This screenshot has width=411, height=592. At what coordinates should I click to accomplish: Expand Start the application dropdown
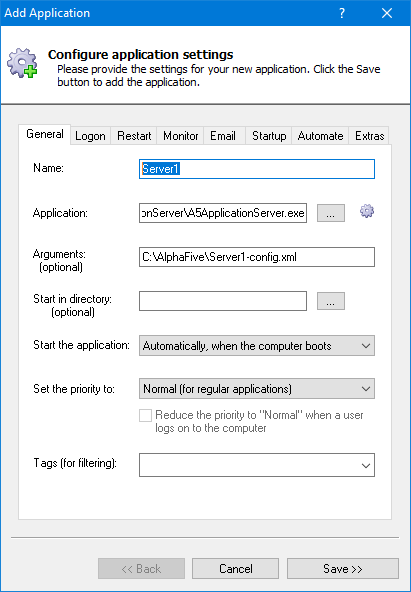pos(257,345)
